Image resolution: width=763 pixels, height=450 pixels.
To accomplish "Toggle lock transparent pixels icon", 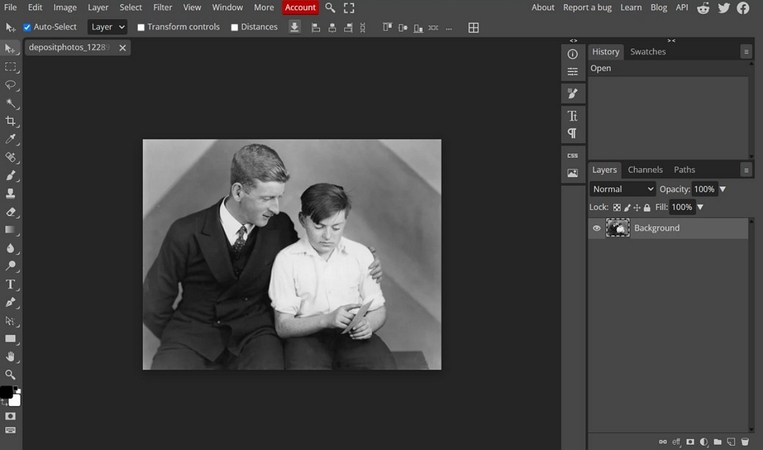I will click(x=617, y=208).
